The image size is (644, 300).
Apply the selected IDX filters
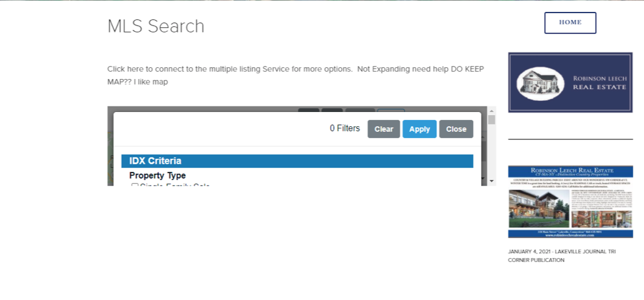point(420,129)
